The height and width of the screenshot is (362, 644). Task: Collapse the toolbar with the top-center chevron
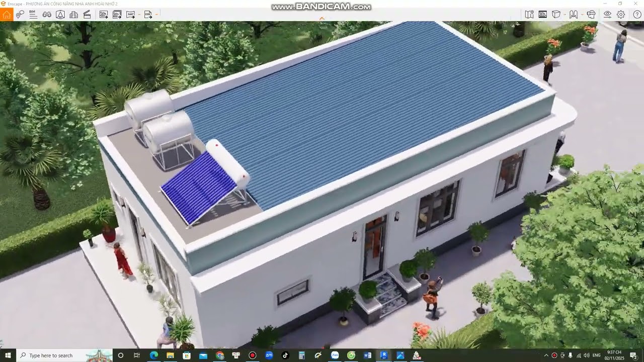[x=322, y=19]
